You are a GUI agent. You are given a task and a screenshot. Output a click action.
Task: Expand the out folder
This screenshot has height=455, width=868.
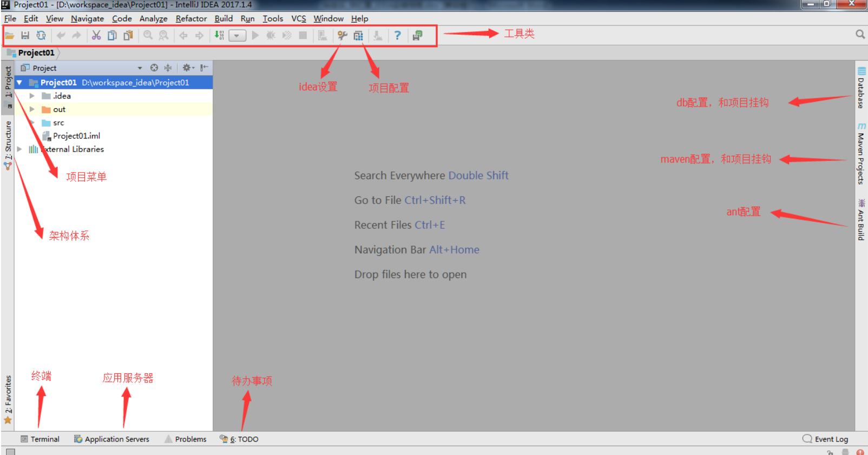(32, 109)
